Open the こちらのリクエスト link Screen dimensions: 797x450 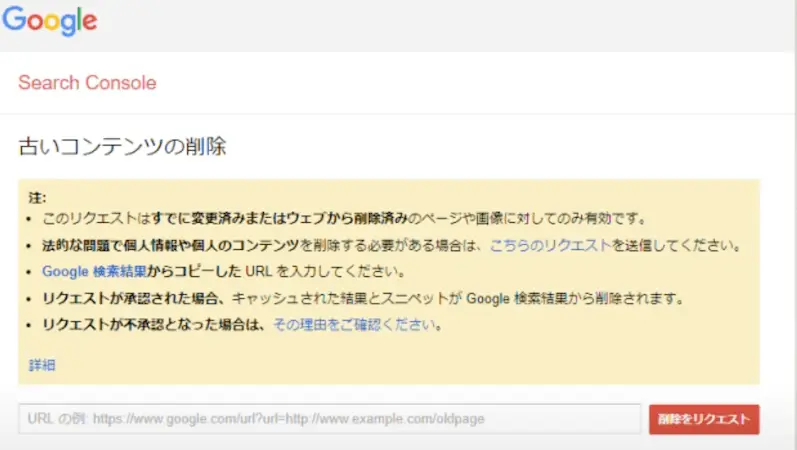point(549,245)
